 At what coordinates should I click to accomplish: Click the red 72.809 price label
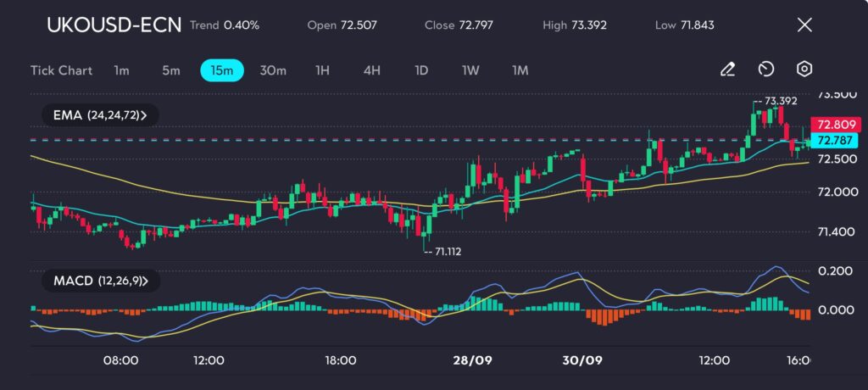[834, 124]
